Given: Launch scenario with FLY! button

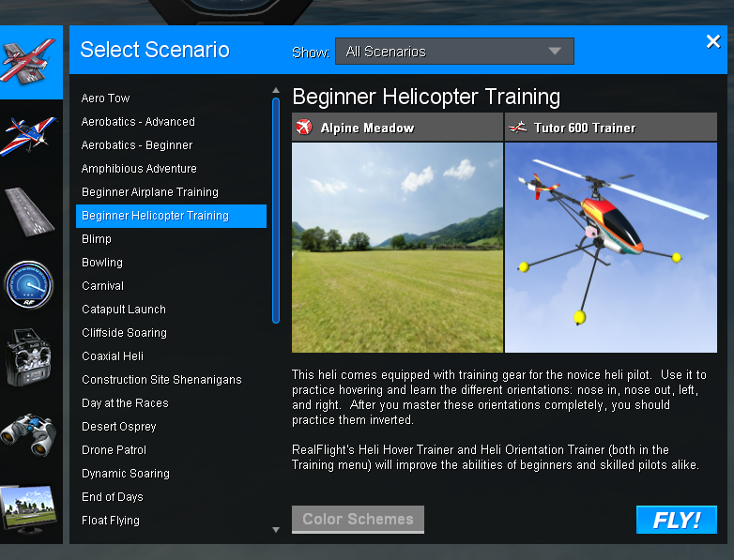Looking at the screenshot, I should 677,520.
